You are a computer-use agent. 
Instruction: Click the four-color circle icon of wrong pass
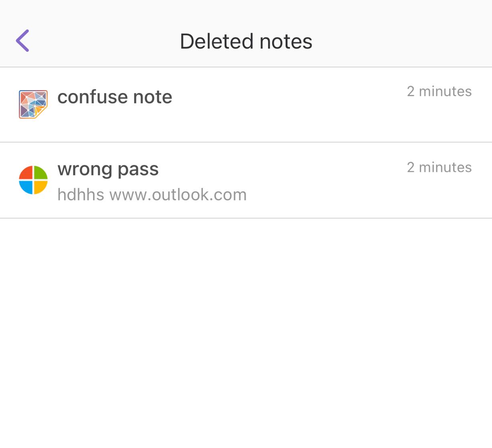33,180
